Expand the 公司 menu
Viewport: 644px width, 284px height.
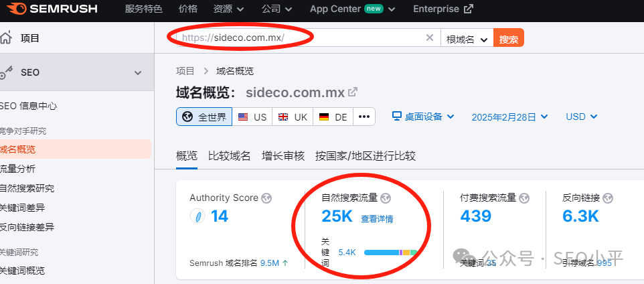277,9
